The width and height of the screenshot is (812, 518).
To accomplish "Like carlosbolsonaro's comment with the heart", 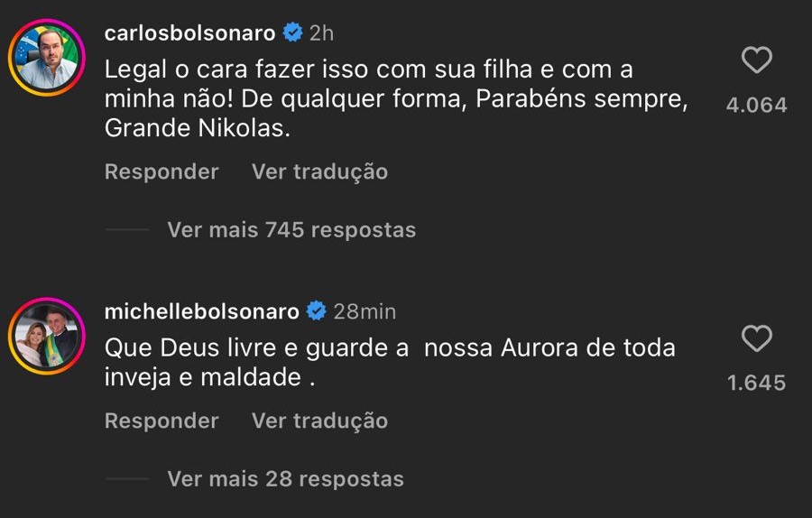I will (756, 60).
